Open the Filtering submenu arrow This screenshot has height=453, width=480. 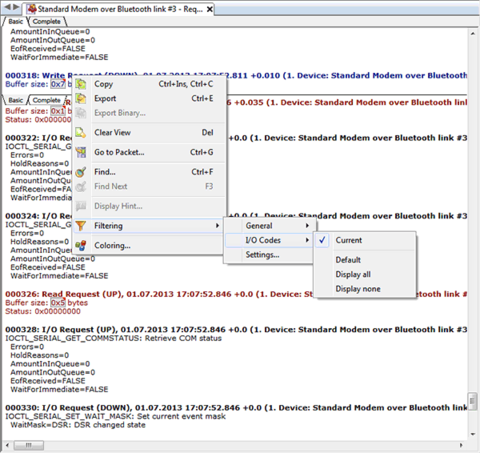[x=217, y=226]
